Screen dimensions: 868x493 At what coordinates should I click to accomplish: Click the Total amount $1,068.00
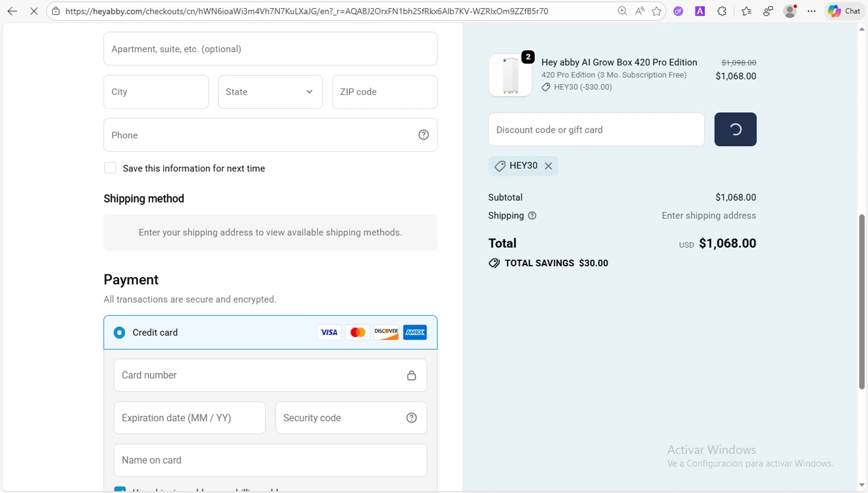727,243
